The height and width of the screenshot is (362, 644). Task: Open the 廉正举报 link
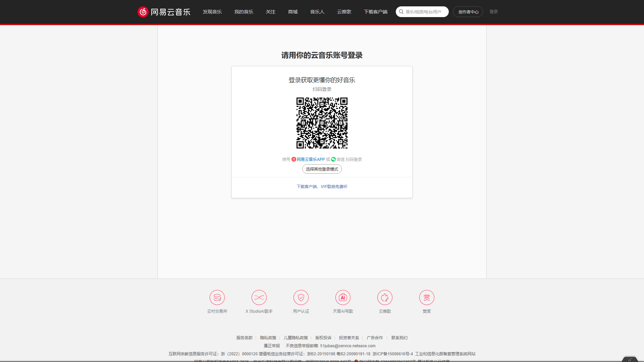tap(272, 346)
